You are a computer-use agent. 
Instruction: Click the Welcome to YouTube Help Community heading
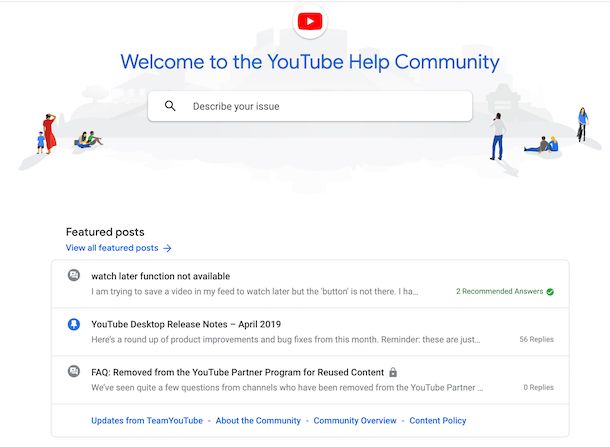(x=310, y=62)
